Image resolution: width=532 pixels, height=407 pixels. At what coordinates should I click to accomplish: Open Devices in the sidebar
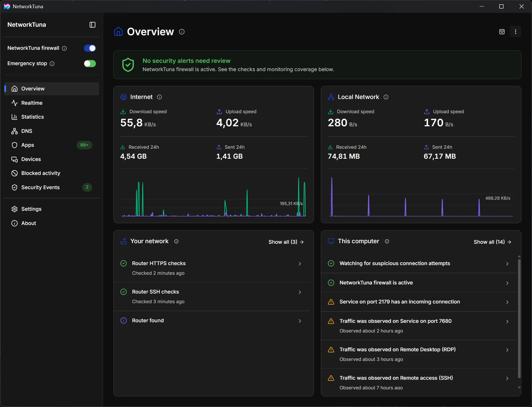[52, 159]
